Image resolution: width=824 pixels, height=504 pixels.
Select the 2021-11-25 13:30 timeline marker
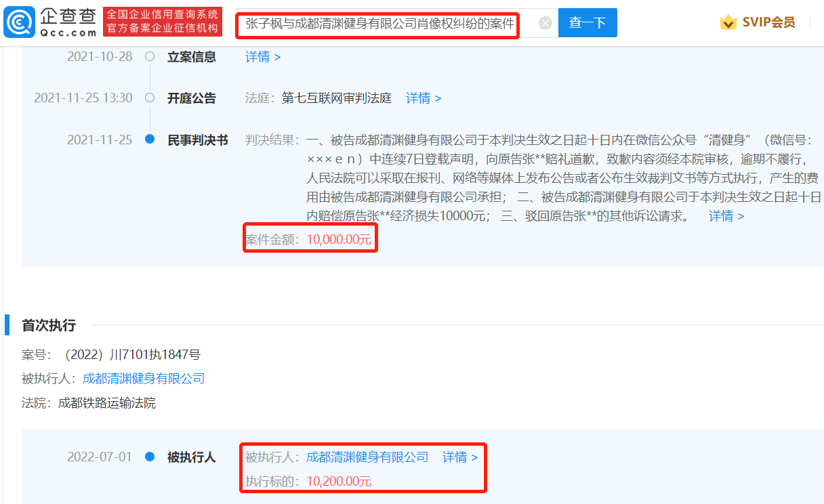click(x=150, y=98)
